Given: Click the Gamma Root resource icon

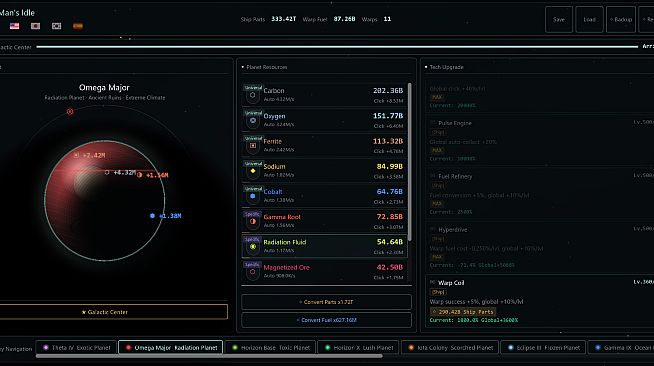Looking at the screenshot, I should point(253,221).
